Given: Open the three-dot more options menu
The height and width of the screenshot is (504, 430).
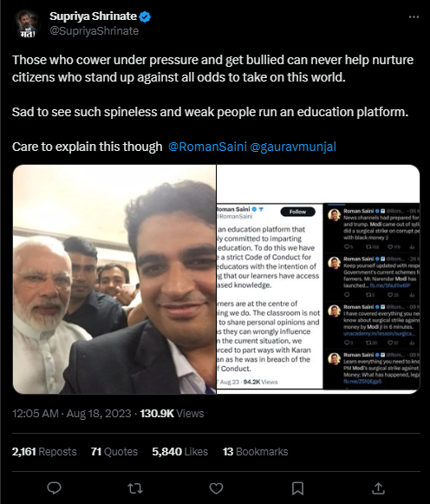Looking at the screenshot, I should [x=414, y=17].
